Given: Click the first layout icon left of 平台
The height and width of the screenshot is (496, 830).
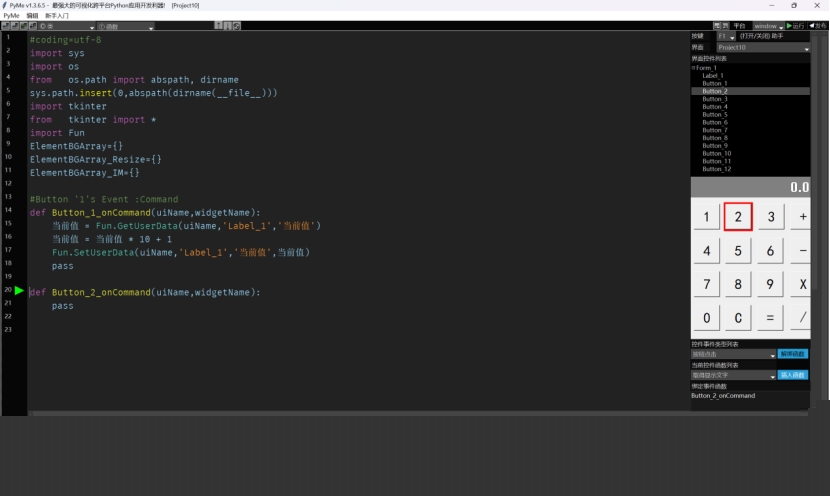Looking at the screenshot, I should 717,26.
